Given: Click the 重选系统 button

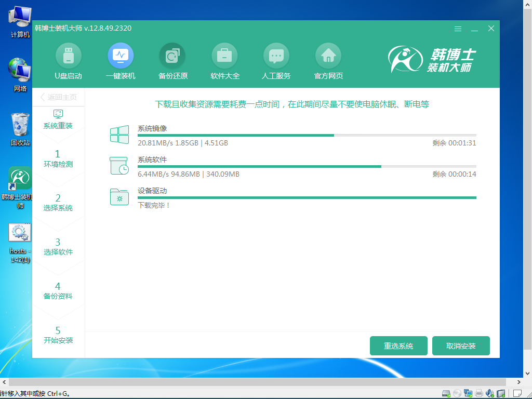Looking at the screenshot, I should pyautogui.click(x=398, y=345).
